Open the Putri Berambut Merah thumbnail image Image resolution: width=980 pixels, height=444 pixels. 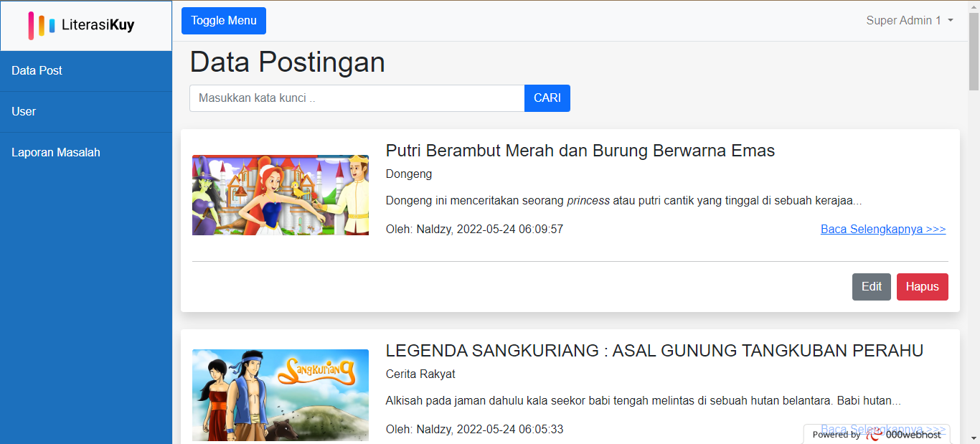[x=281, y=195]
